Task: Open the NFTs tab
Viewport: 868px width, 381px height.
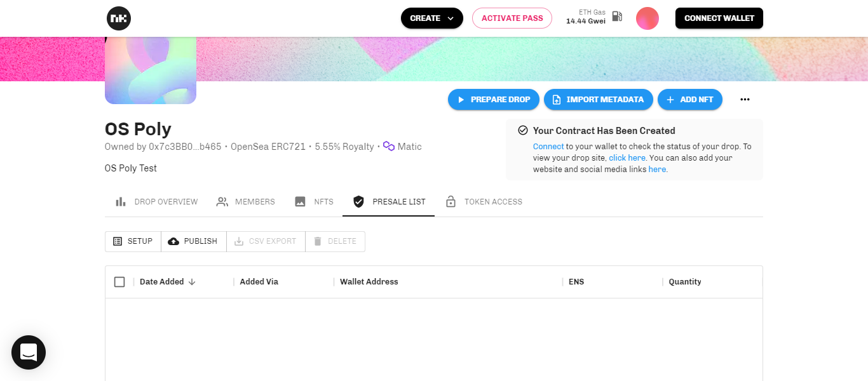Action: click(314, 202)
